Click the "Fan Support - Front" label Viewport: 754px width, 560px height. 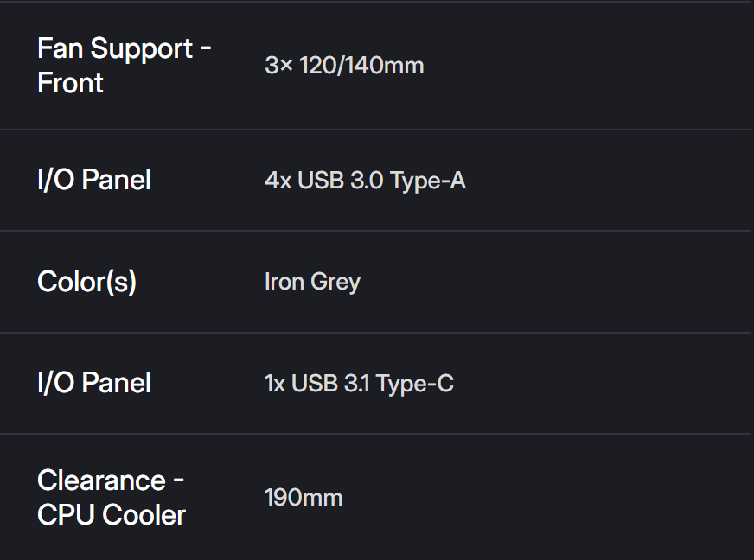coord(124,66)
